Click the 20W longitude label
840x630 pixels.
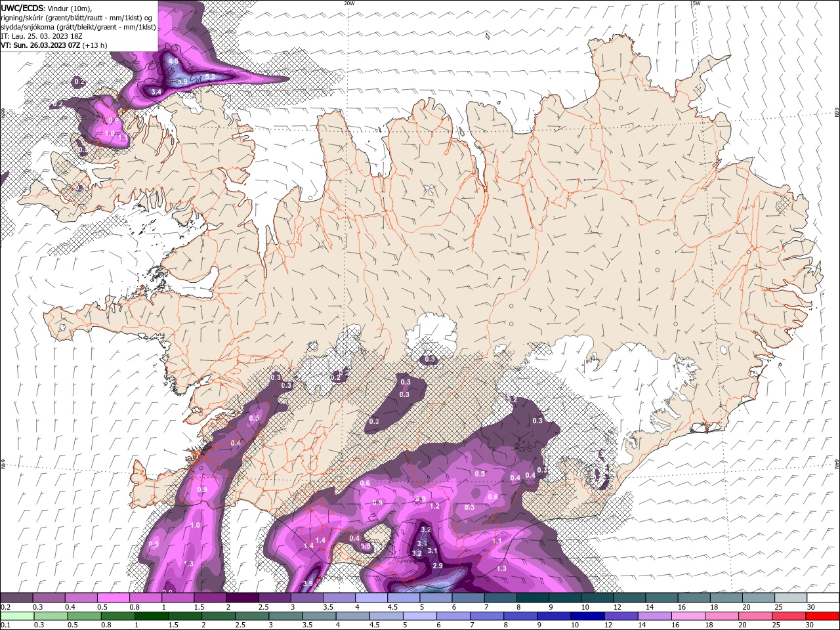(x=349, y=3)
